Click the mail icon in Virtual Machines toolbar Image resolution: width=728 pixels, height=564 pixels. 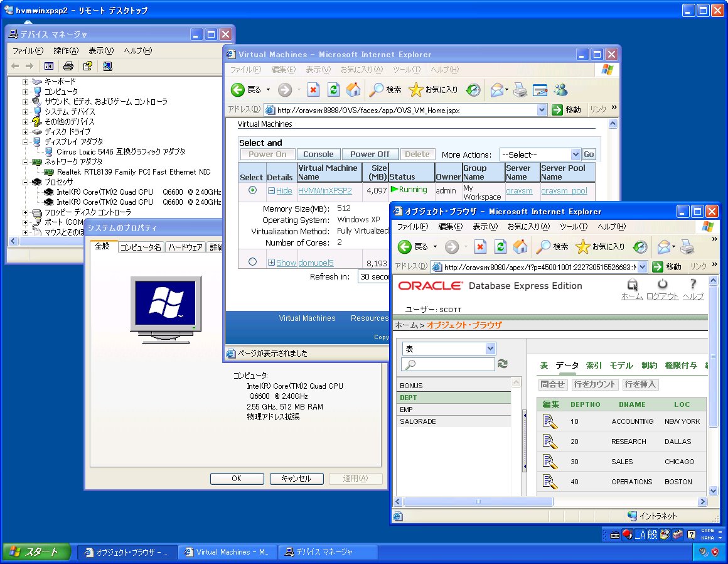497,90
